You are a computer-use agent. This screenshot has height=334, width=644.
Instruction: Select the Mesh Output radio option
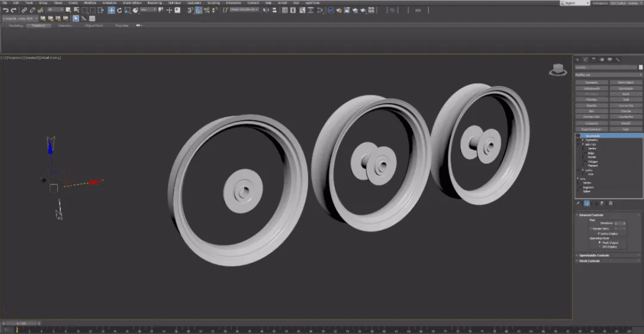(599, 242)
